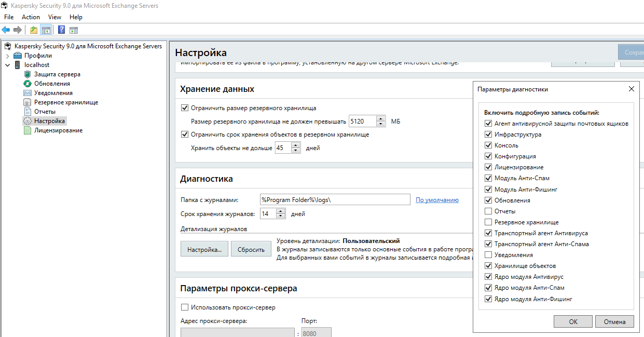Uncheck Хранилище объектов checkbox
This screenshot has width=644, height=337.
click(x=488, y=266)
